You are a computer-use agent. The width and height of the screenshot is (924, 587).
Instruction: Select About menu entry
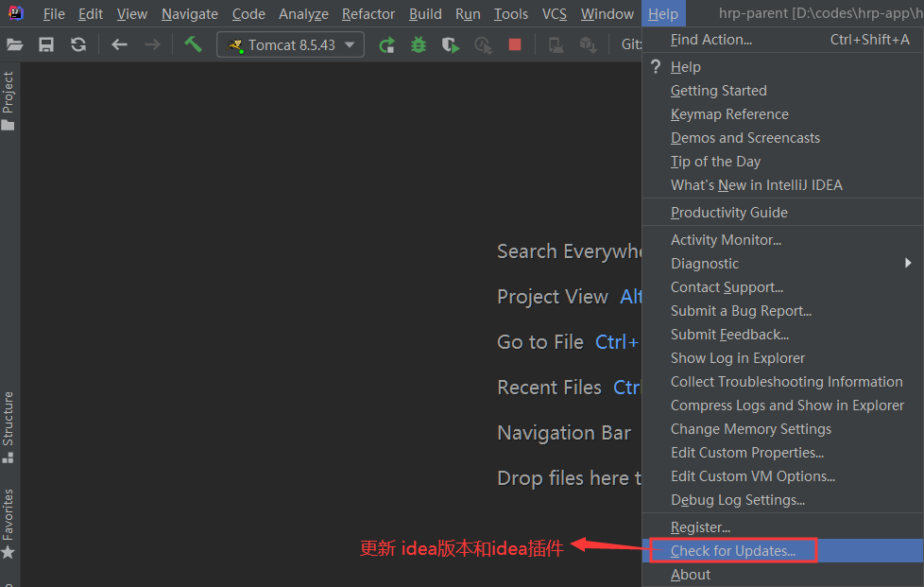[x=782, y=574]
